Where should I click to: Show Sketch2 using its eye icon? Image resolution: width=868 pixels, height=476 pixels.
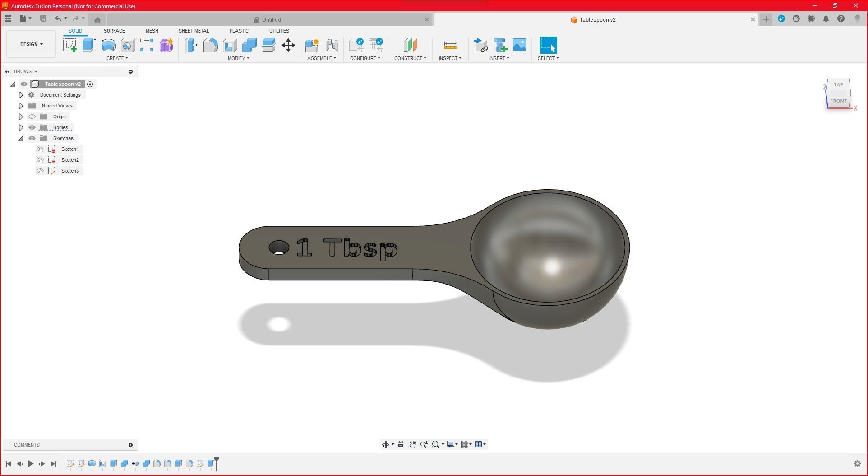coord(40,160)
